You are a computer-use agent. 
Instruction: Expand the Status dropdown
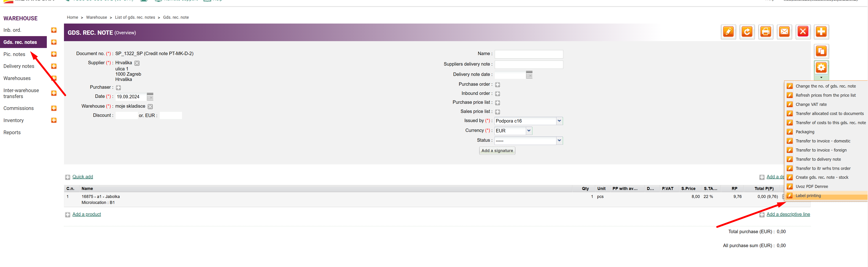pyautogui.click(x=559, y=140)
